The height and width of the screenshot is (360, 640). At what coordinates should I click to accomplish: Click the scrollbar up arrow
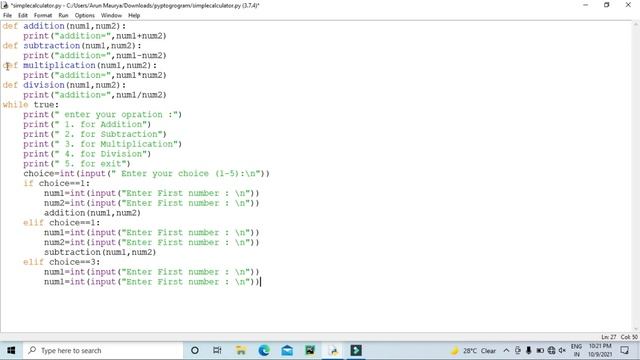636,24
